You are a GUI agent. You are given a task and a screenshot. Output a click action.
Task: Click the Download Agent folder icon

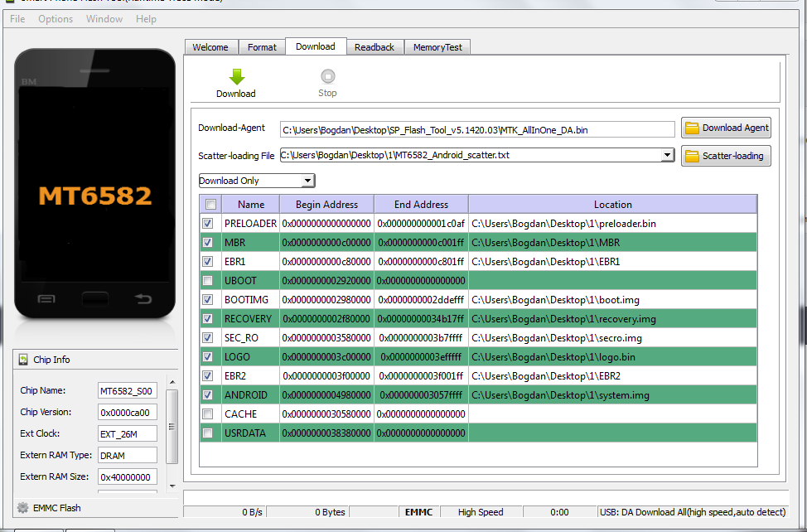[692, 128]
